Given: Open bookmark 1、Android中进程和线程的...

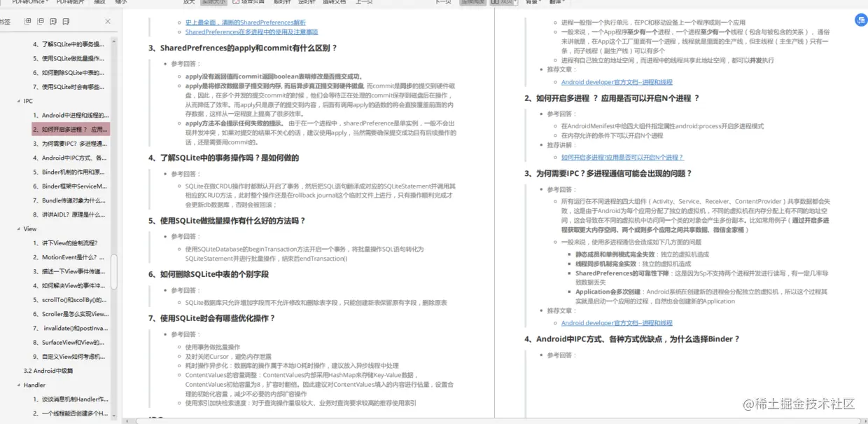Looking at the screenshot, I should (x=70, y=115).
